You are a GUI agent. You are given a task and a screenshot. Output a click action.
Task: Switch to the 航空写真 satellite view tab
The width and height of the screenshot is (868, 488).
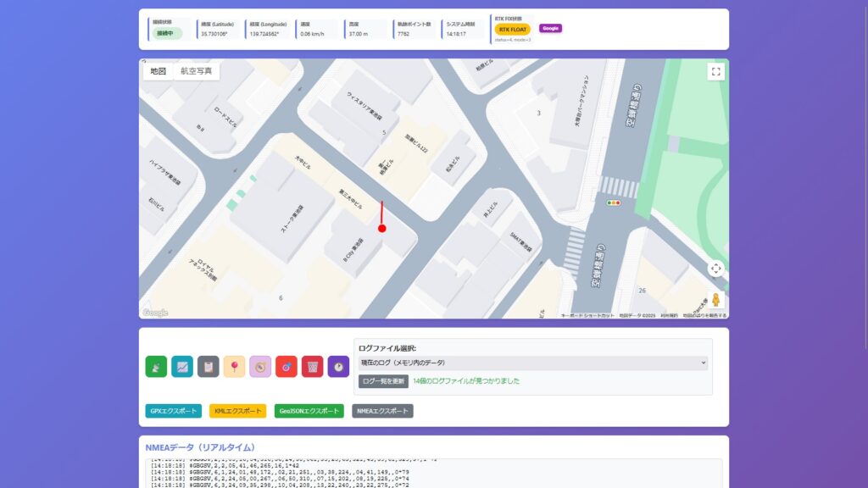point(197,71)
